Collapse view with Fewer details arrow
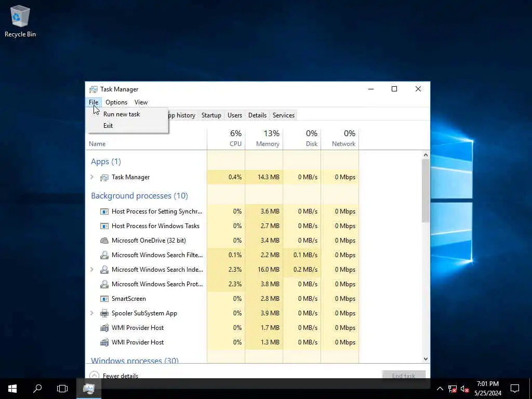 [95, 376]
